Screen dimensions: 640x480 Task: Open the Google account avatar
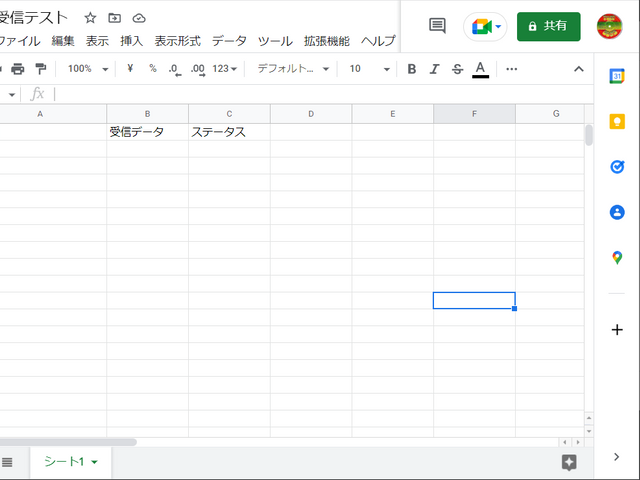tap(609, 27)
